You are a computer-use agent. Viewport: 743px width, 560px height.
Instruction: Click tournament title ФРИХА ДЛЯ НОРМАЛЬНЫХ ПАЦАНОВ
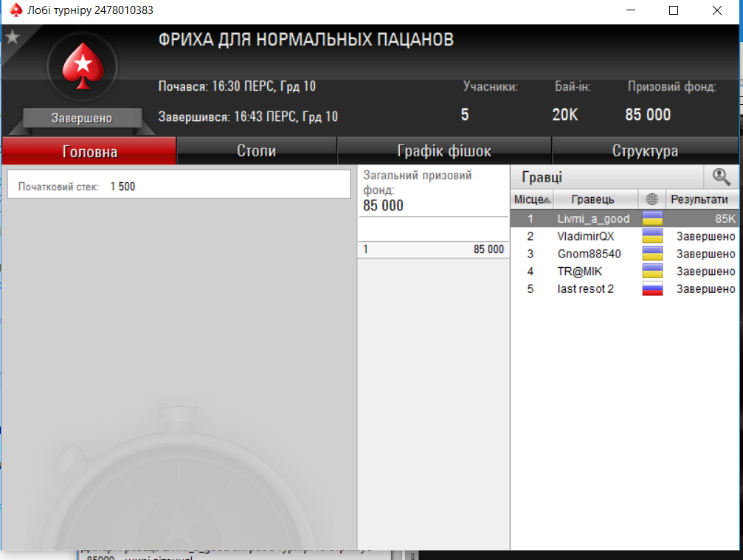pos(305,39)
